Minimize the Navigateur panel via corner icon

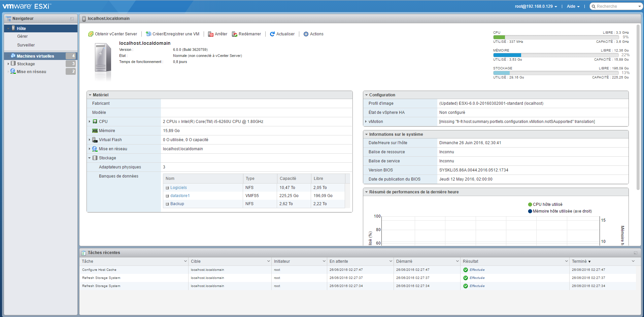tap(72, 19)
